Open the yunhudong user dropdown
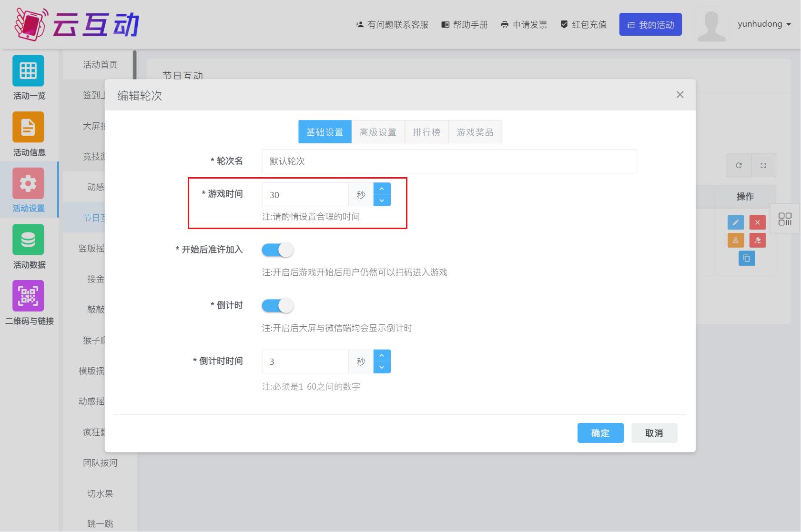This screenshot has height=532, width=801. tap(764, 24)
